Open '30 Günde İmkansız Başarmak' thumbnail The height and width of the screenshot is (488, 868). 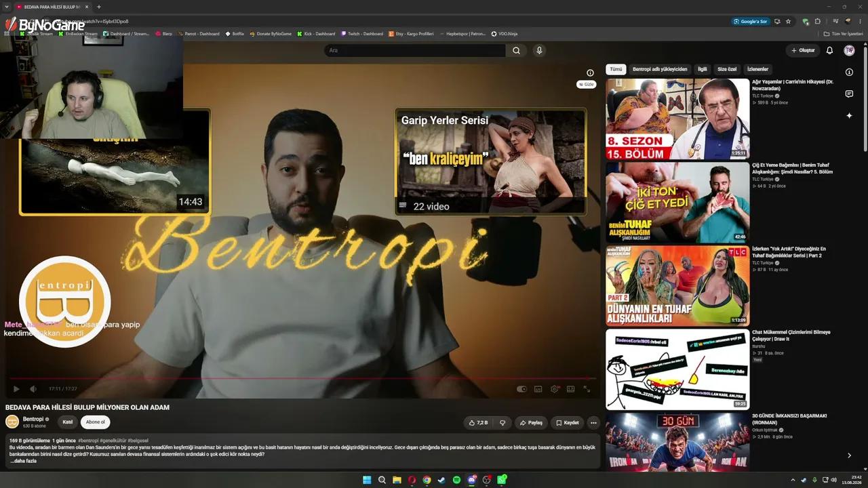tap(677, 442)
